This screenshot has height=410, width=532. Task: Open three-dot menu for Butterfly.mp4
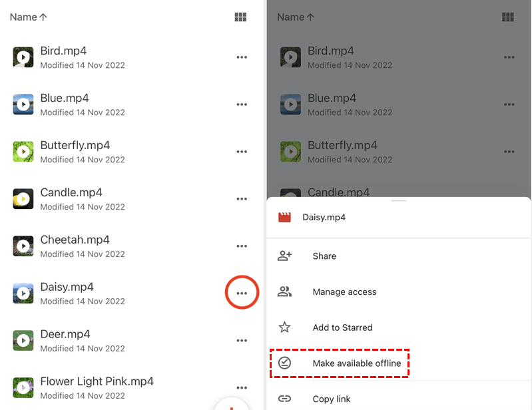(242, 152)
